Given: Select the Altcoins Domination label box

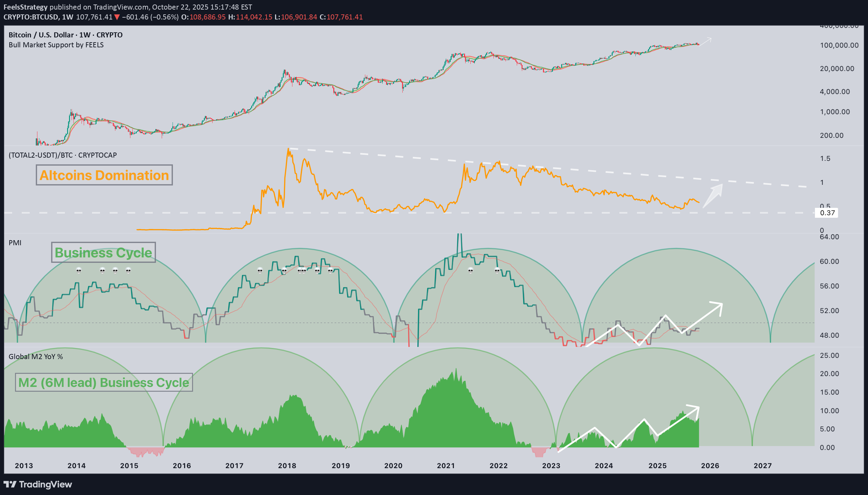Looking at the screenshot, I should [x=104, y=175].
